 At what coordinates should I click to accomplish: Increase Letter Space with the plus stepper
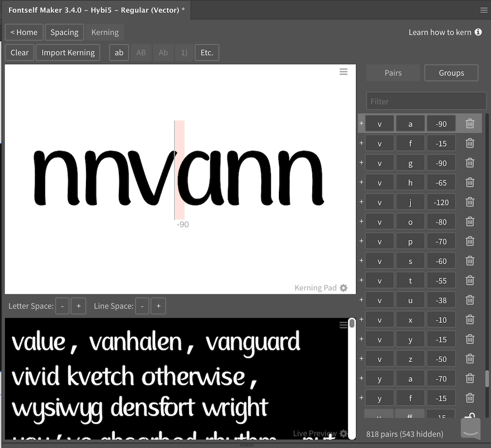pyautogui.click(x=79, y=306)
